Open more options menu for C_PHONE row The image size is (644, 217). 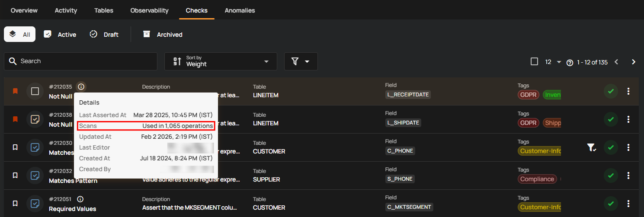628,147
